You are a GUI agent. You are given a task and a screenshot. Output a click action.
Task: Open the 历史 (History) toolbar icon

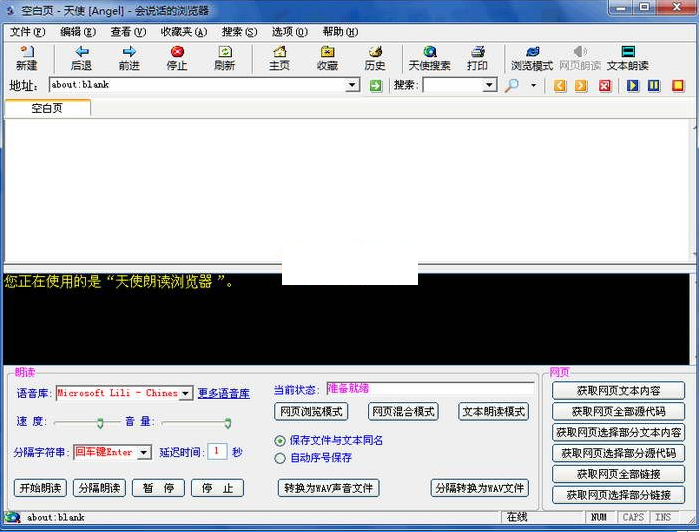(375, 58)
